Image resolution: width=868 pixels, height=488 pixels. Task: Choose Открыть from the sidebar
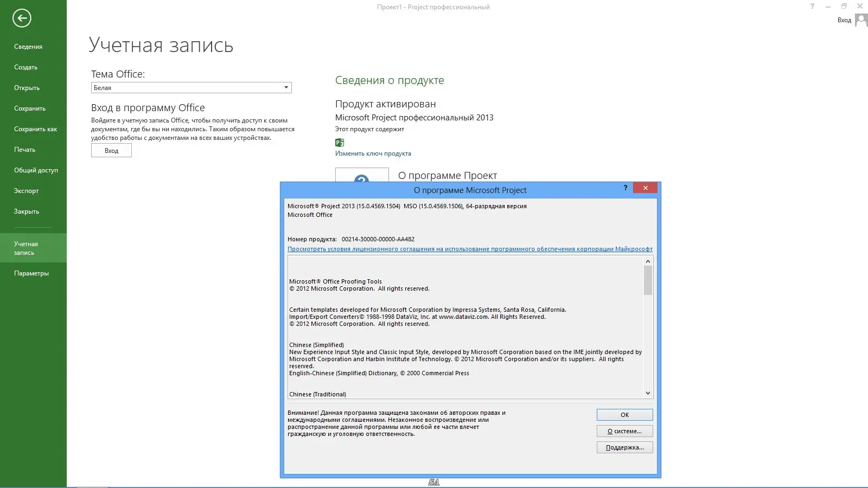[27, 88]
